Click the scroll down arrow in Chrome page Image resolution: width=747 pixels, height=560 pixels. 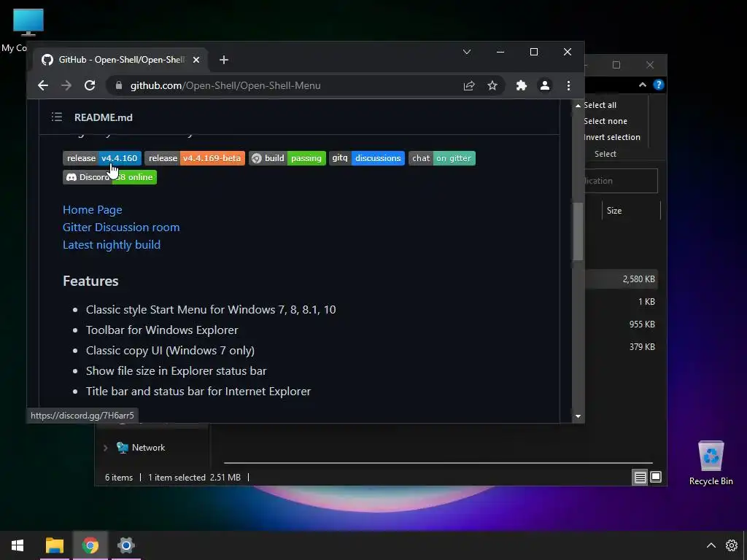tap(578, 416)
